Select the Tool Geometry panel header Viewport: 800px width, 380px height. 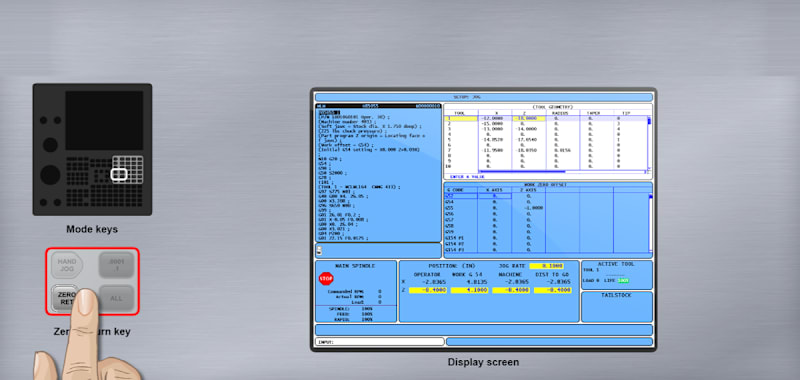coord(548,107)
